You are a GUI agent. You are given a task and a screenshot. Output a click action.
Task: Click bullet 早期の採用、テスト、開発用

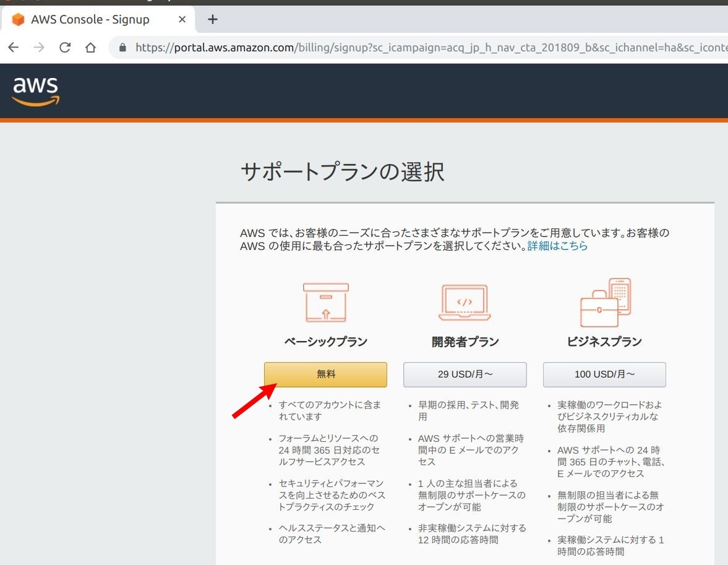(x=468, y=411)
